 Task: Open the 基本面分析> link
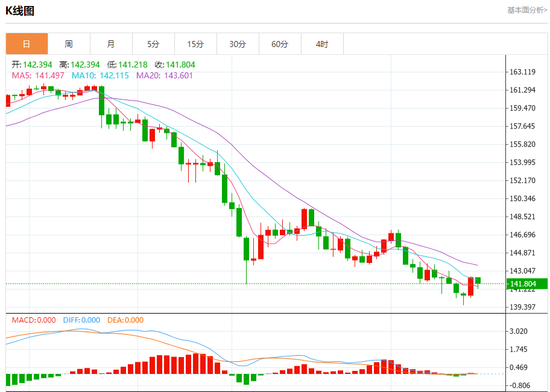point(527,10)
